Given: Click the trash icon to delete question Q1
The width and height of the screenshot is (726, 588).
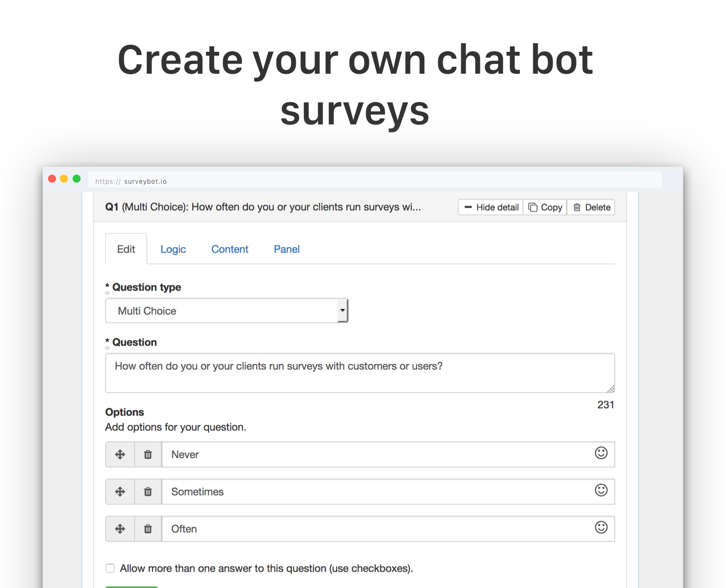Looking at the screenshot, I should (578, 207).
